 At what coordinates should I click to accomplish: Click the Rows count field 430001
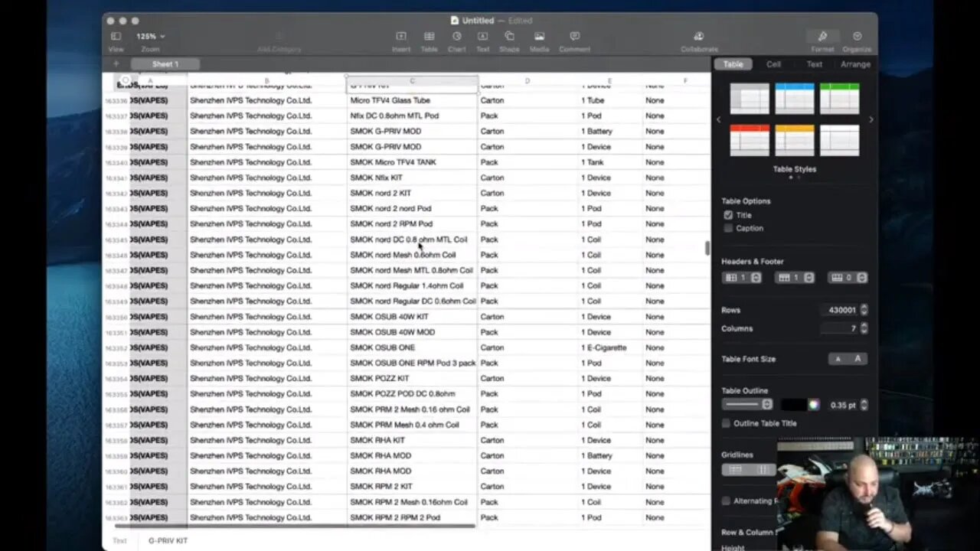click(840, 310)
